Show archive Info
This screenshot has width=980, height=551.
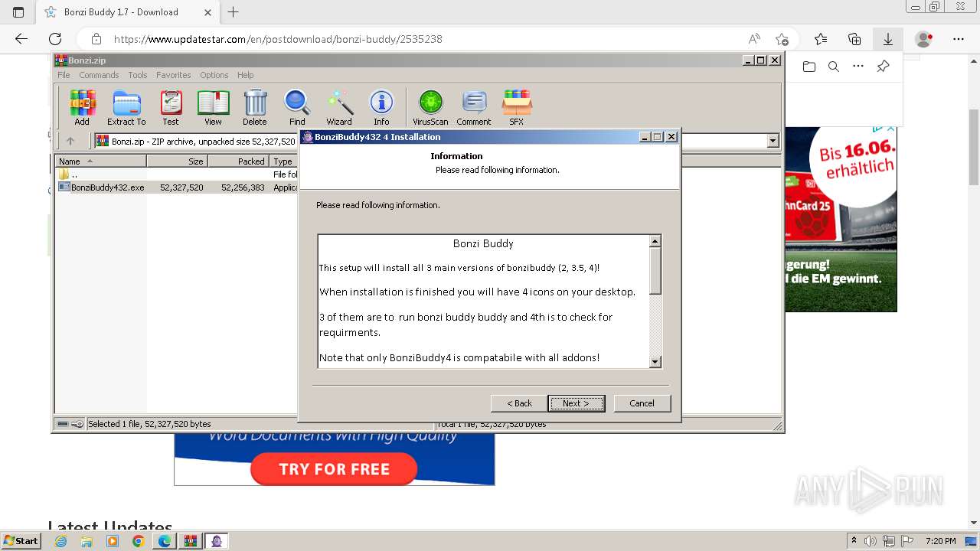pos(381,107)
